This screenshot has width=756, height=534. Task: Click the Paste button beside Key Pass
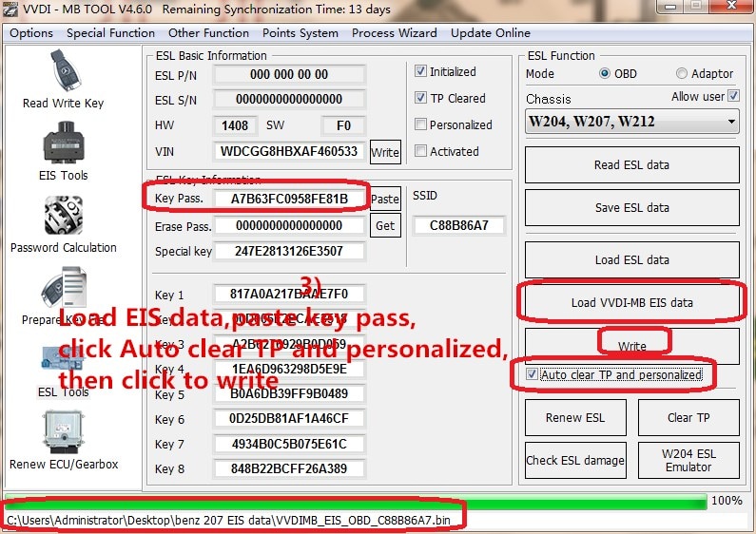385,199
